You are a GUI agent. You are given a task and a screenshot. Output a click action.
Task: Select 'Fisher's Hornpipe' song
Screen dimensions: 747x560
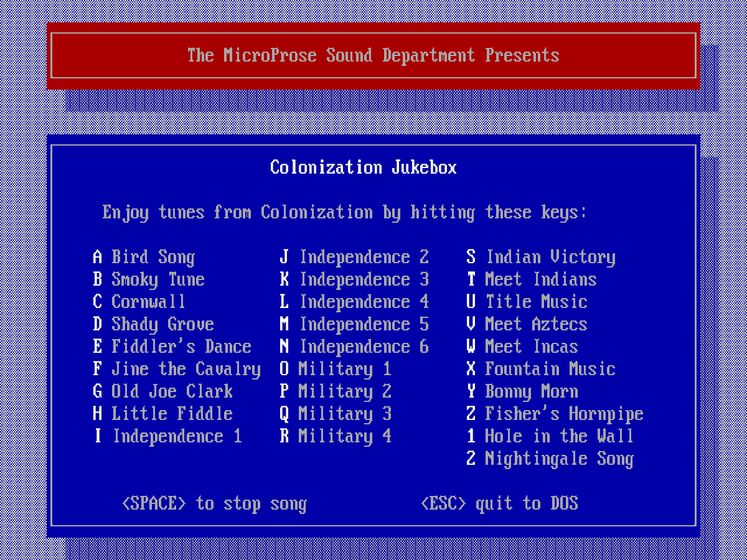555,414
